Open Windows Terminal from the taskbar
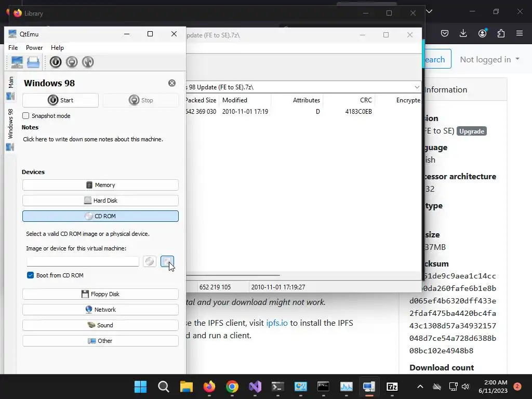Screen dimensions: 532x399 [x=278, y=387]
